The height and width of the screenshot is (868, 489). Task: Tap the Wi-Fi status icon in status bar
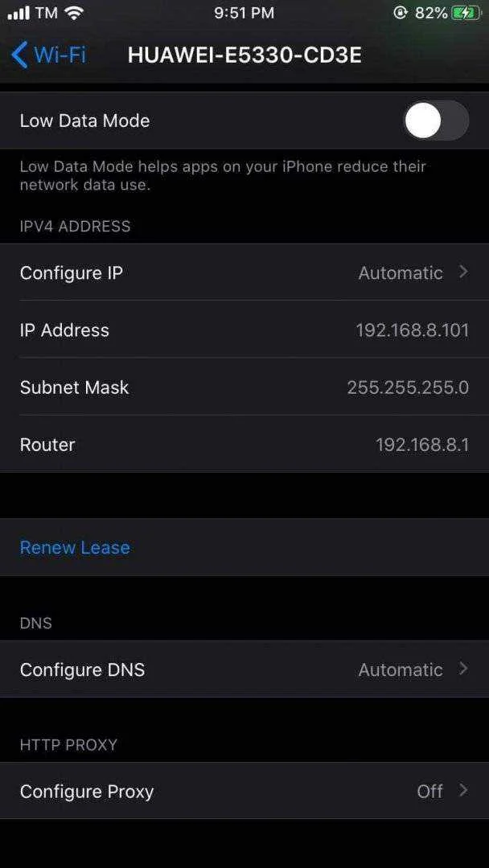point(73,14)
